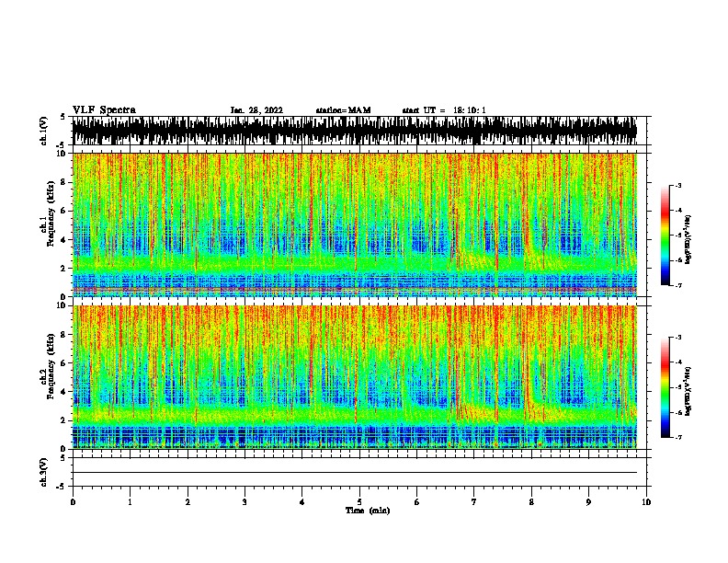This screenshot has height=563, width=728.
Task: Click the -7 tick on ch.2 colorbar
Action: 677,438
